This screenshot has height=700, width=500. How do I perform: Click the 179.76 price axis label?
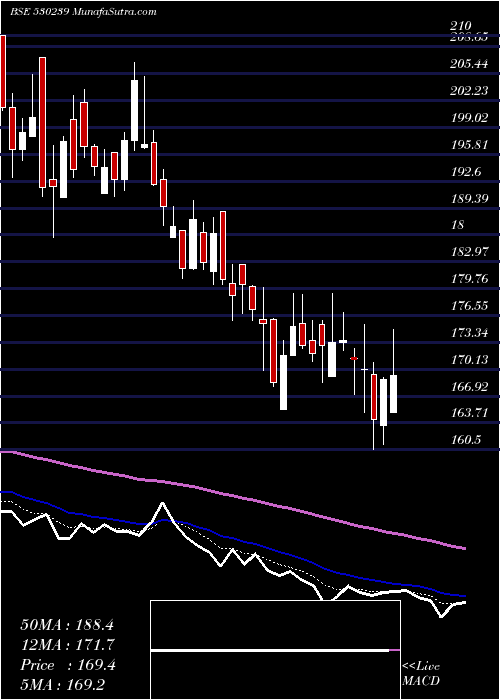pos(469,279)
